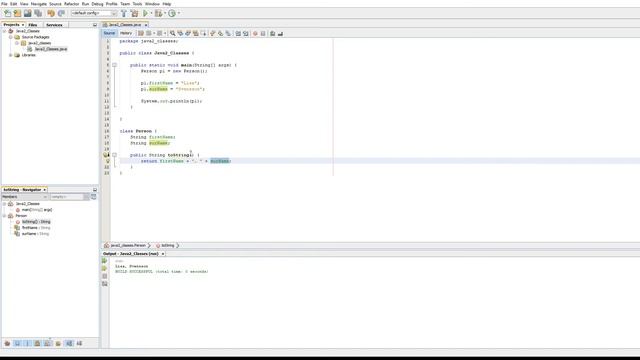The image size is (640, 360).
Task: Toggle Show Inner Classes filter in Navigator
Action: [47, 343]
